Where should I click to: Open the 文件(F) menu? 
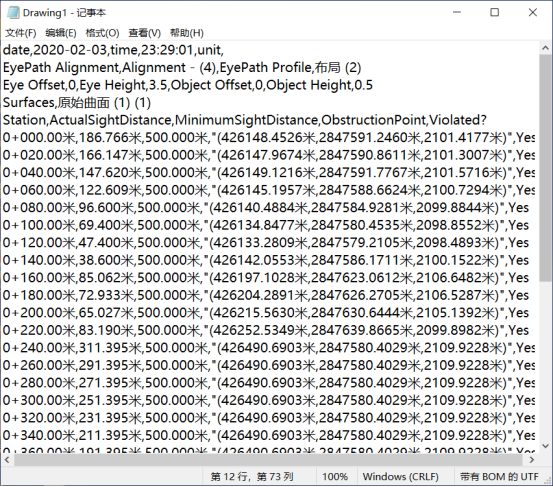point(21,33)
